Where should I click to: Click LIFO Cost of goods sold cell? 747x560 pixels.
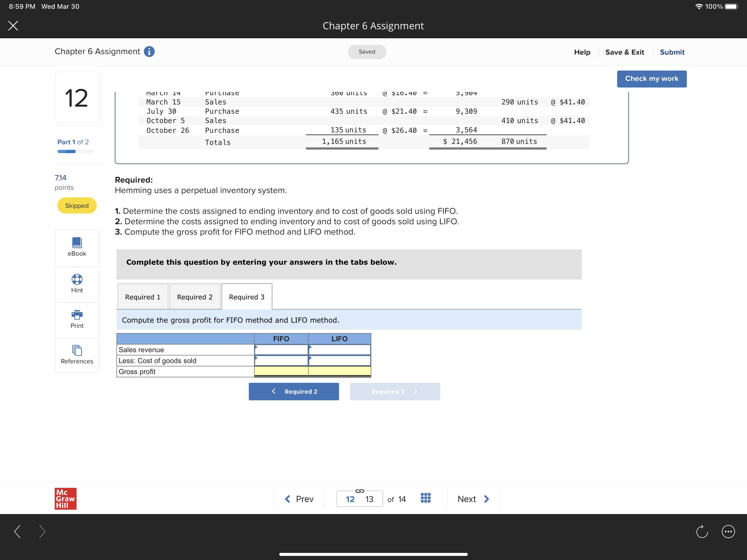point(339,361)
